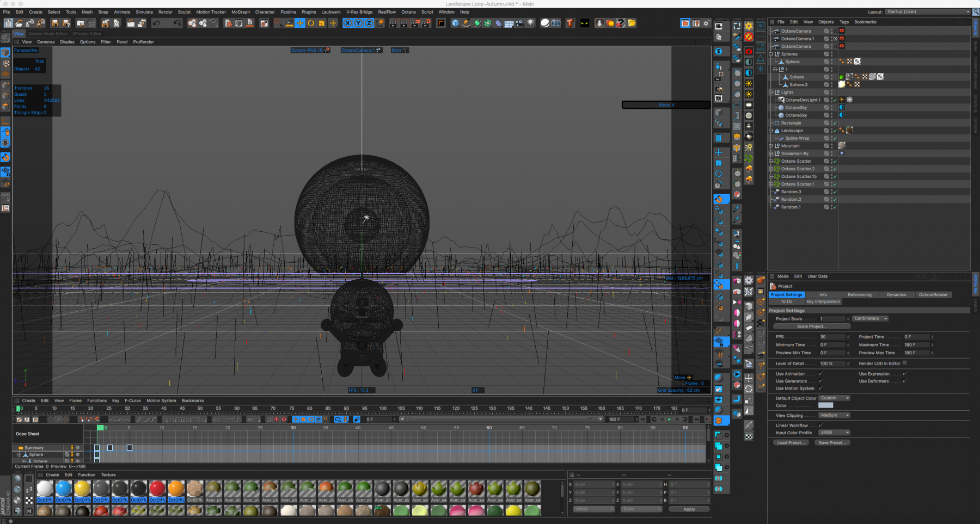Select the Open Project folder icon
The width and height of the screenshot is (980, 524).
(x=19, y=23)
